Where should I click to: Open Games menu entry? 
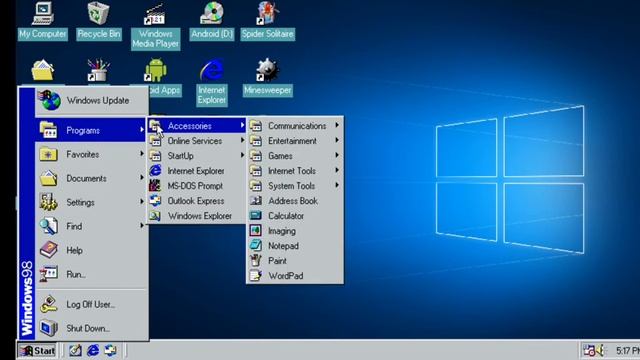click(295, 156)
